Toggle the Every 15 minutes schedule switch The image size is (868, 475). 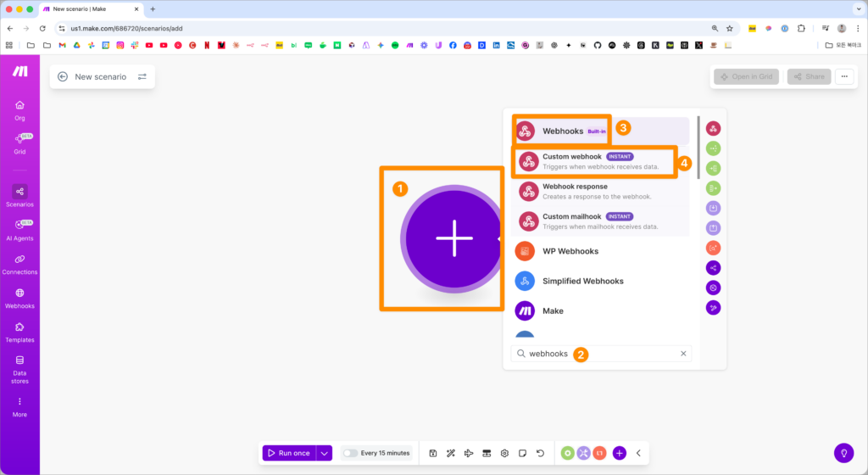coord(349,453)
